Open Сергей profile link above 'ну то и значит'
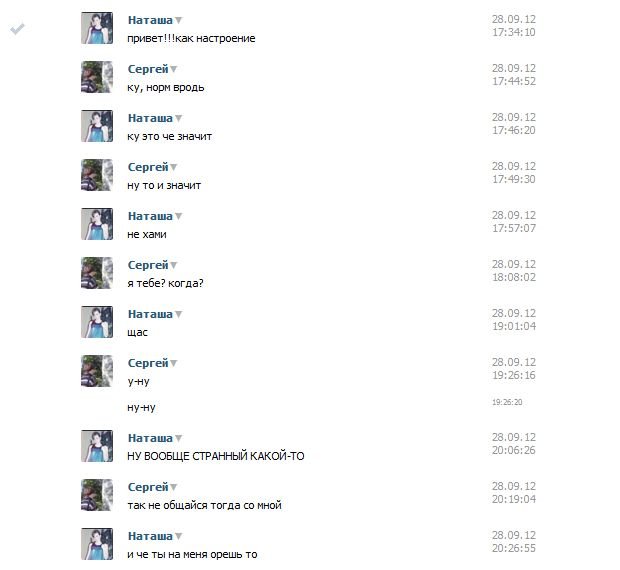Viewport: 620px width, 570px height. pos(148,167)
